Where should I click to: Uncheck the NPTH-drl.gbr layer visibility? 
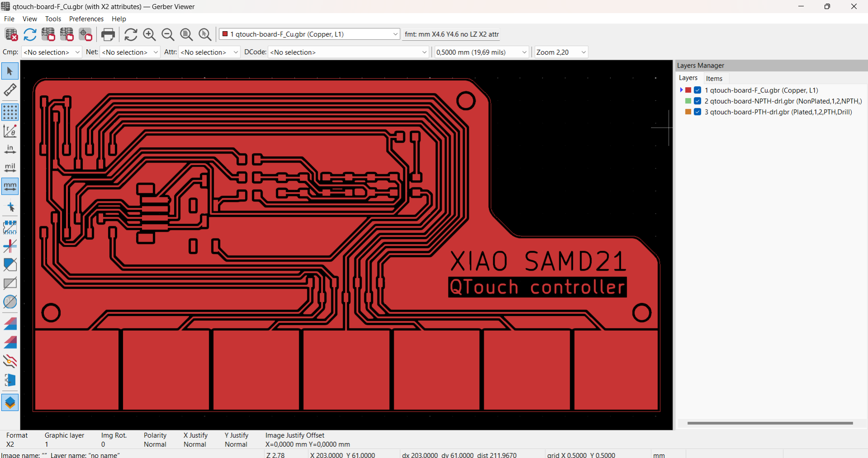698,101
